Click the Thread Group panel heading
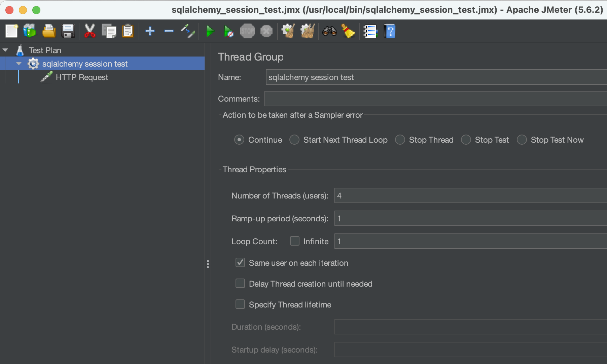The width and height of the screenshot is (607, 364). [x=251, y=57]
